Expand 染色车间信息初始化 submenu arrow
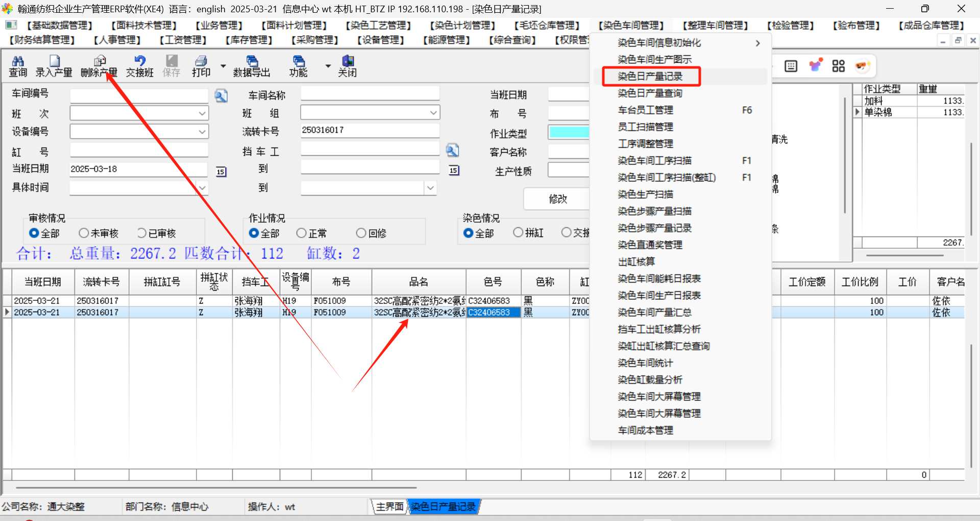Screen dimensions: 980x521 point(758,43)
